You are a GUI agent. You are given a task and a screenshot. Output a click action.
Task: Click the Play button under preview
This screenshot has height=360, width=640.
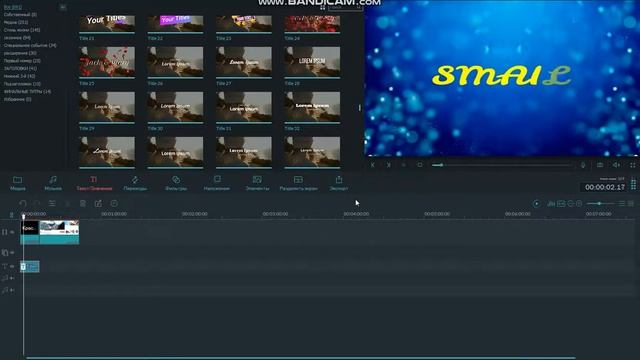point(404,165)
